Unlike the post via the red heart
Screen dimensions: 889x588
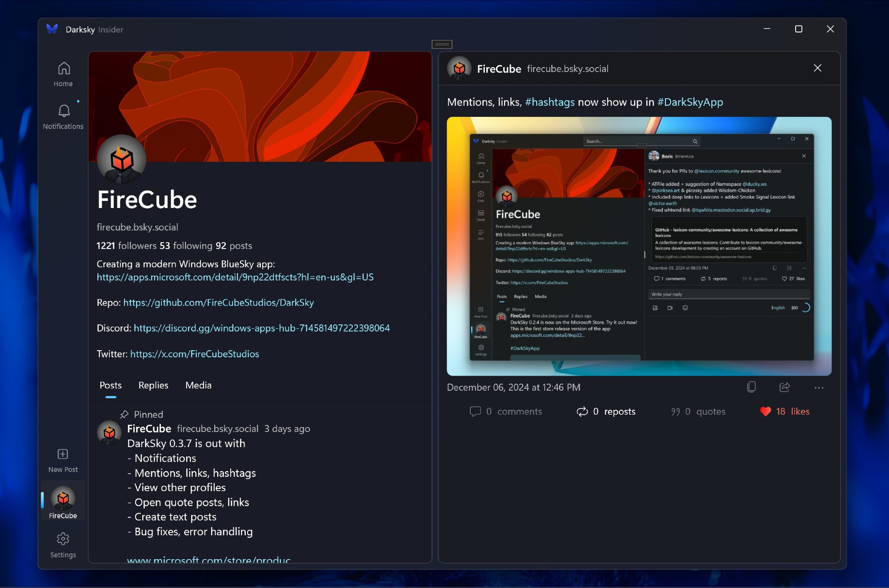(x=765, y=412)
